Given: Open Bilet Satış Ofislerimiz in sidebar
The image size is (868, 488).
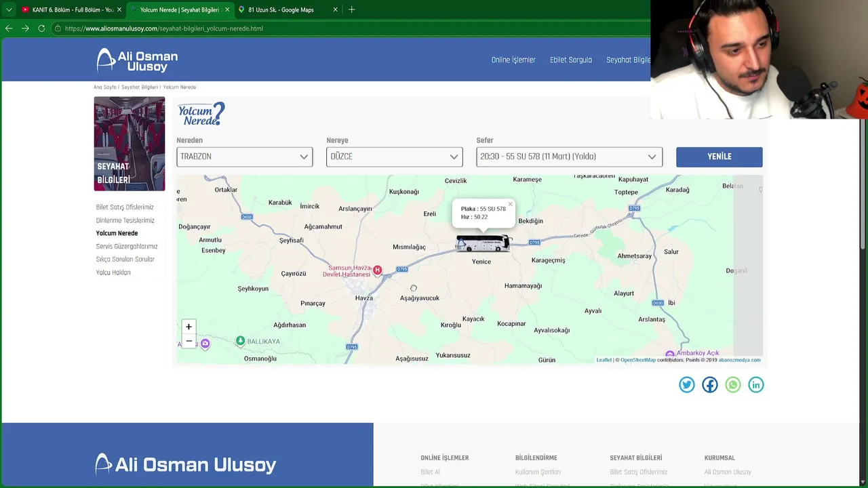Looking at the screenshot, I should tap(125, 207).
